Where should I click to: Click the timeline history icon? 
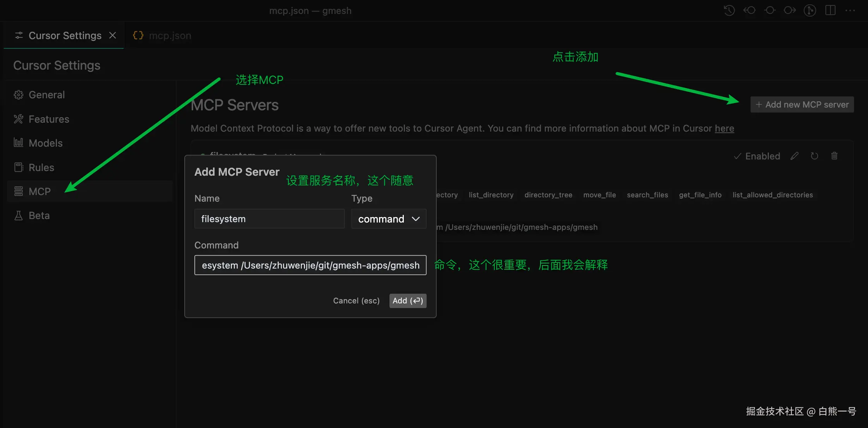pos(729,10)
